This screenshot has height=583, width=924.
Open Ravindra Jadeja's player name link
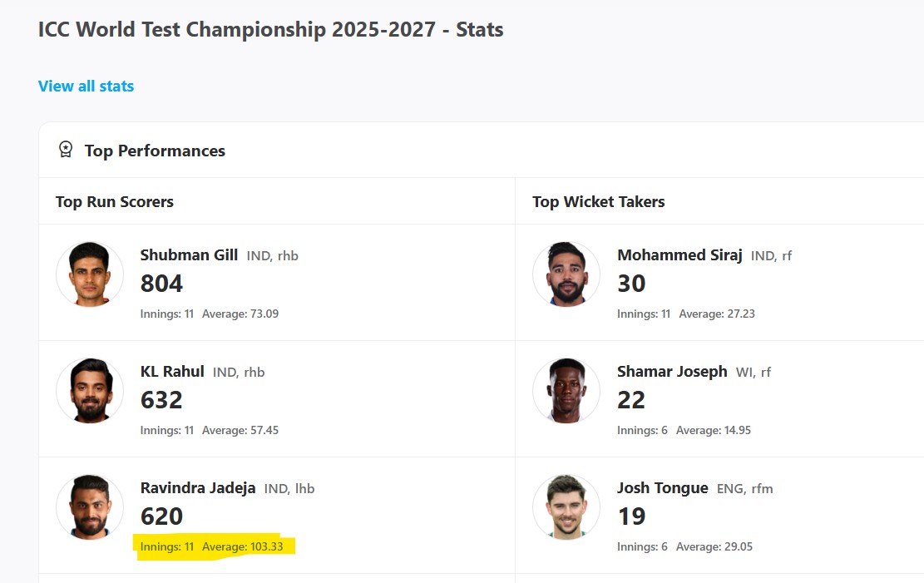coord(198,488)
